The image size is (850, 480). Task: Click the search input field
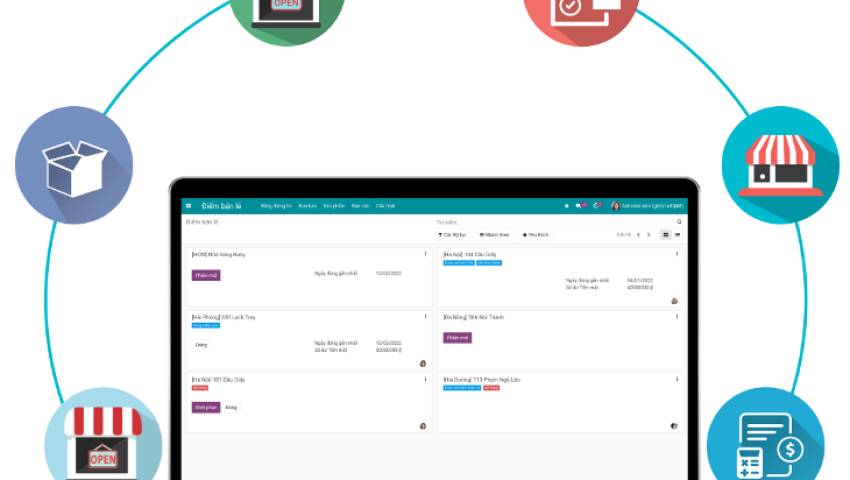point(550,222)
